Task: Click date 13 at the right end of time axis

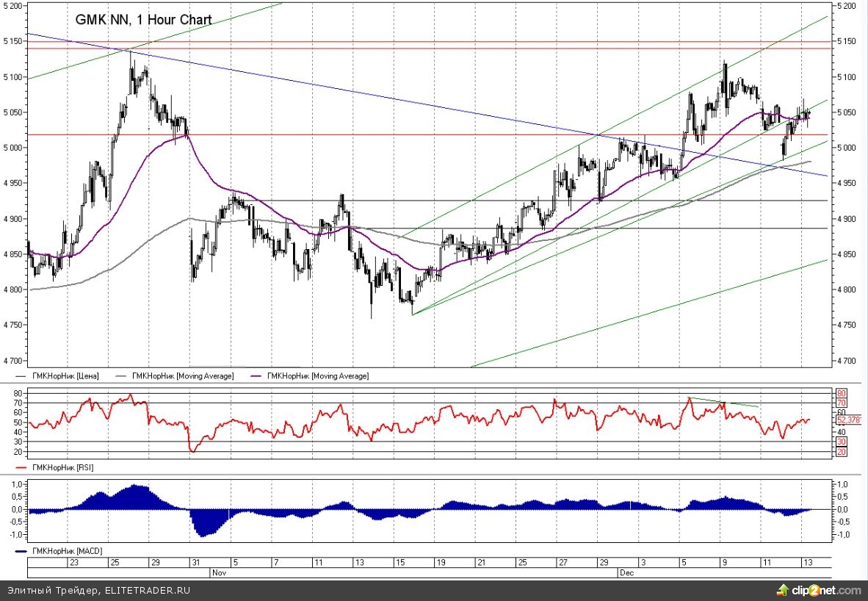Action: click(x=806, y=562)
